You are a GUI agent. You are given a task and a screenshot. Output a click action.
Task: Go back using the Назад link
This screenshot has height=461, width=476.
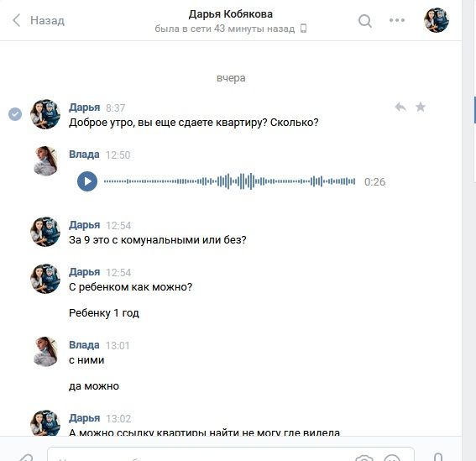47,21
